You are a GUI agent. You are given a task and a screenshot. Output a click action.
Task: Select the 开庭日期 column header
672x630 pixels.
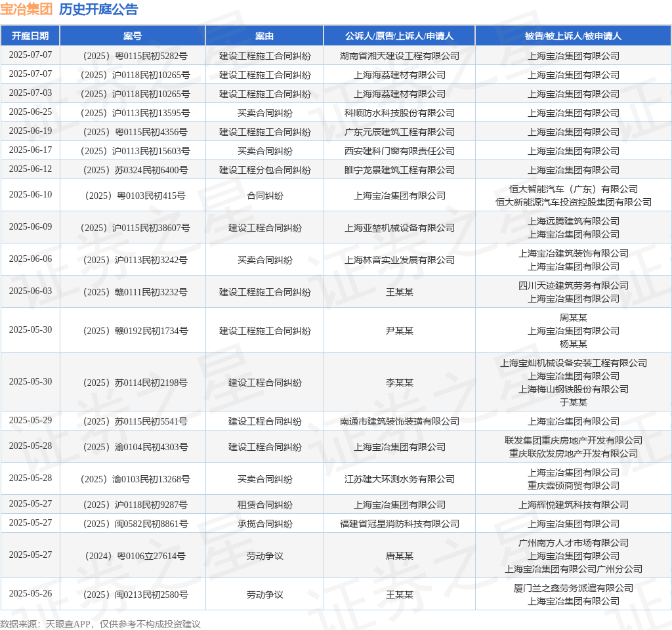tap(30, 36)
